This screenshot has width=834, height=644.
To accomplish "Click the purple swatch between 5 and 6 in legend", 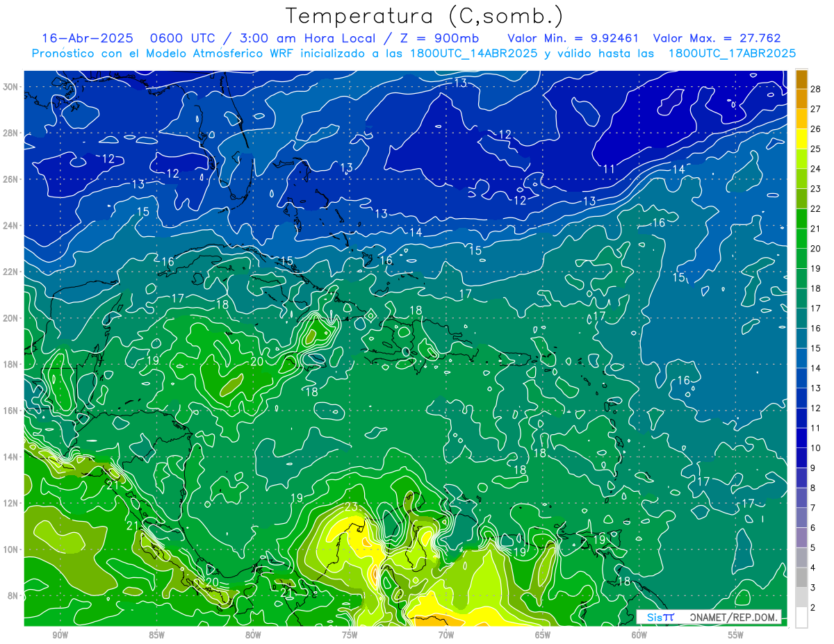I will click(x=801, y=537).
